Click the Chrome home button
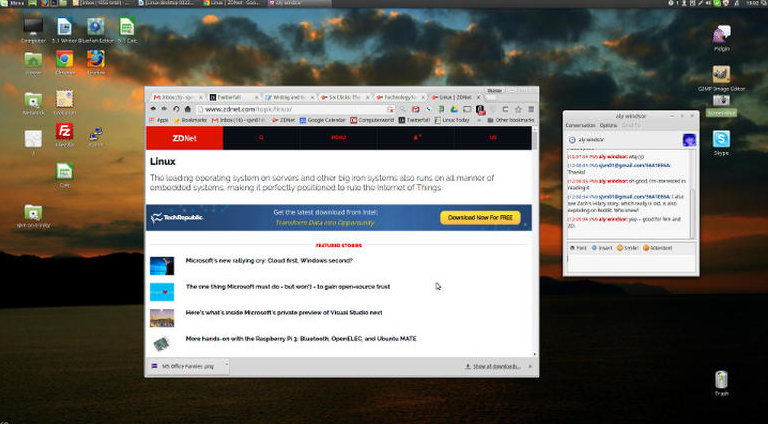This screenshot has height=424, width=768. pos(187,109)
